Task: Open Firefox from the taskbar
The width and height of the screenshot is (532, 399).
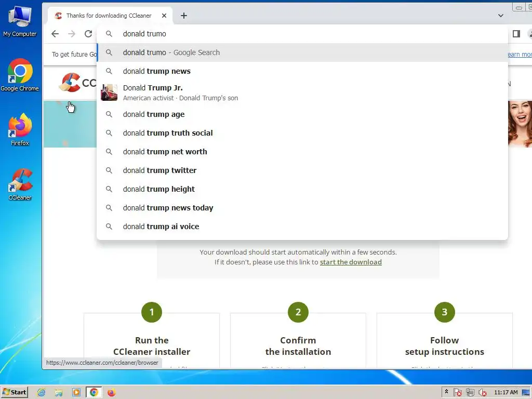Action: point(111,393)
